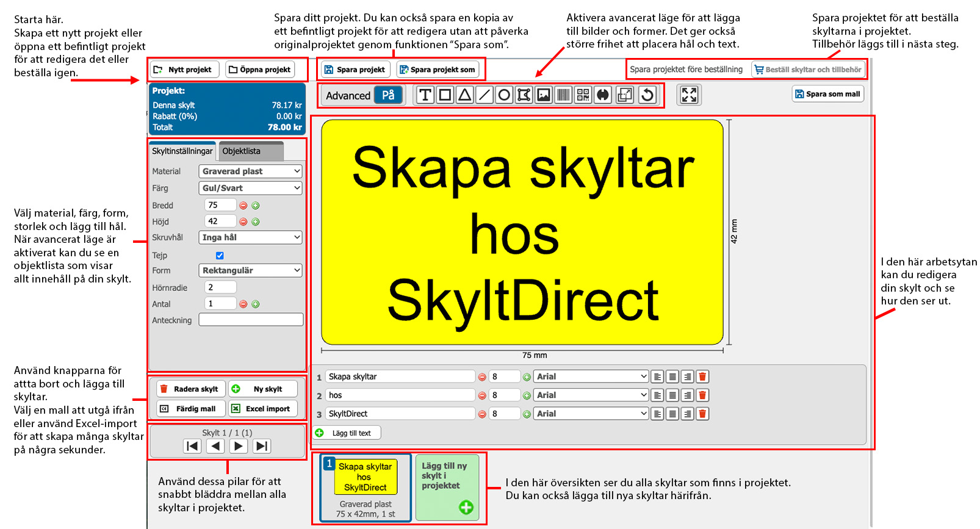Change font dropdown for the SkyltDirect row
Image resolution: width=980 pixels, height=529 pixels.
[x=591, y=414]
